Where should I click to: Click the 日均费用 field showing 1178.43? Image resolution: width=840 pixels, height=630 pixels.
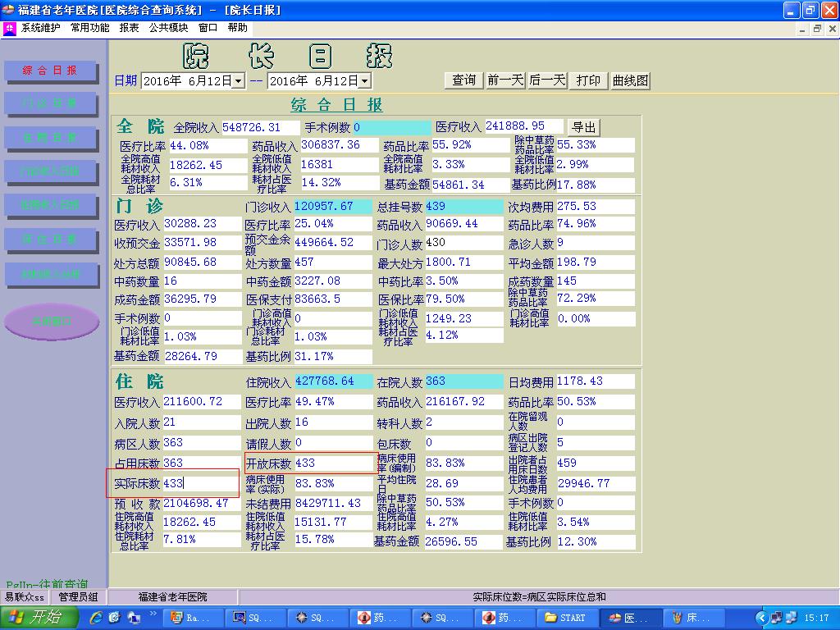pyautogui.click(x=596, y=381)
